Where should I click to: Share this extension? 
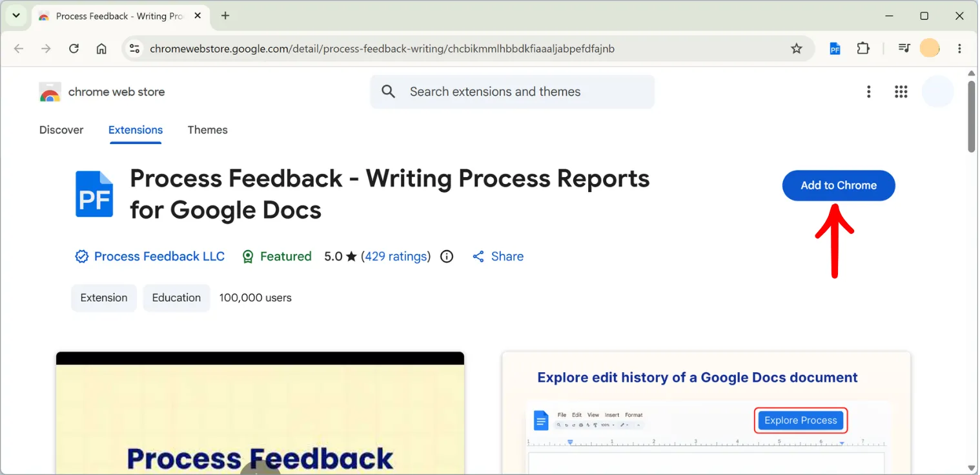(498, 257)
